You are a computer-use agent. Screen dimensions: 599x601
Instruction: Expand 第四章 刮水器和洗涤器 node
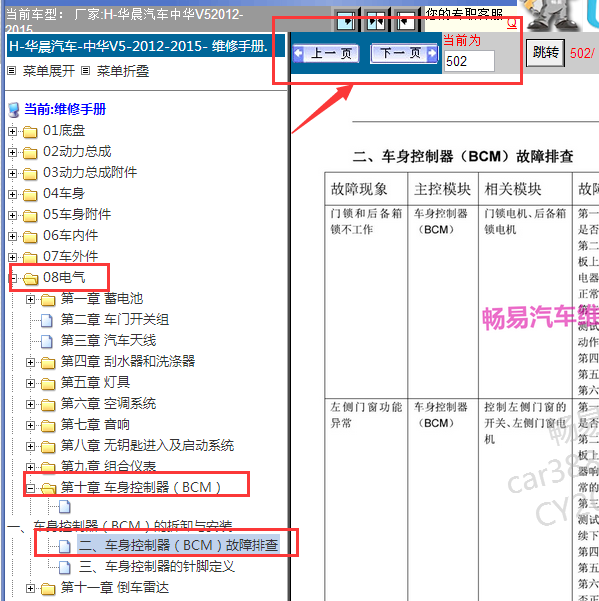(x=30, y=362)
